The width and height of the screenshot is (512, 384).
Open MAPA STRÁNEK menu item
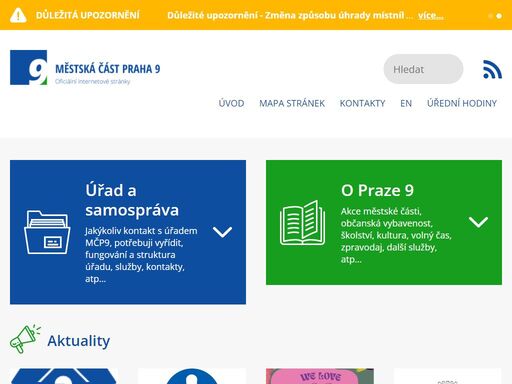[x=292, y=103]
